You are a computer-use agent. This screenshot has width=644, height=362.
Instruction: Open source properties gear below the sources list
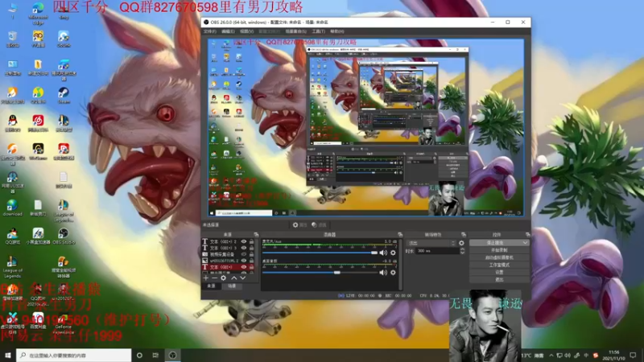coord(224,278)
